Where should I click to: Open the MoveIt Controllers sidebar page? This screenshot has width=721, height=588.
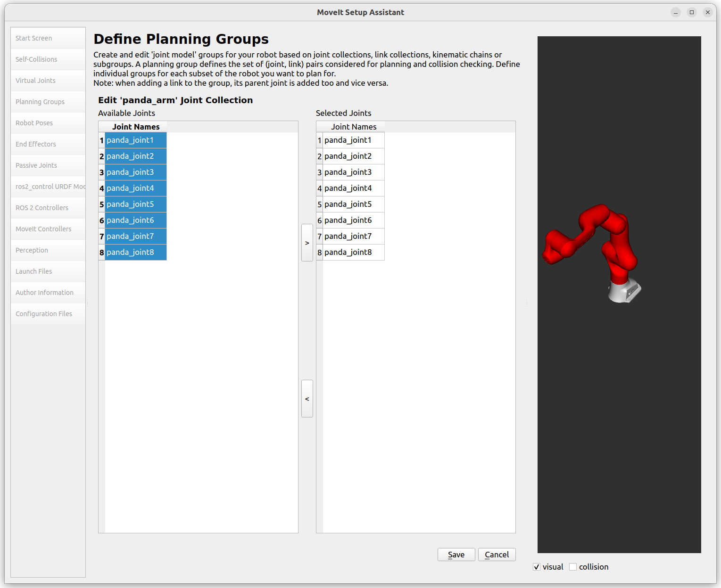coord(43,229)
